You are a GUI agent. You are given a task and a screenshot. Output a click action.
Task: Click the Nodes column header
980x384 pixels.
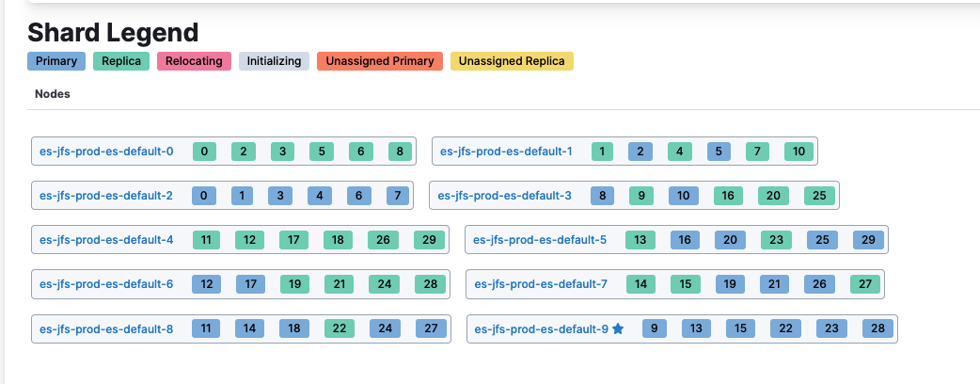[x=53, y=94]
